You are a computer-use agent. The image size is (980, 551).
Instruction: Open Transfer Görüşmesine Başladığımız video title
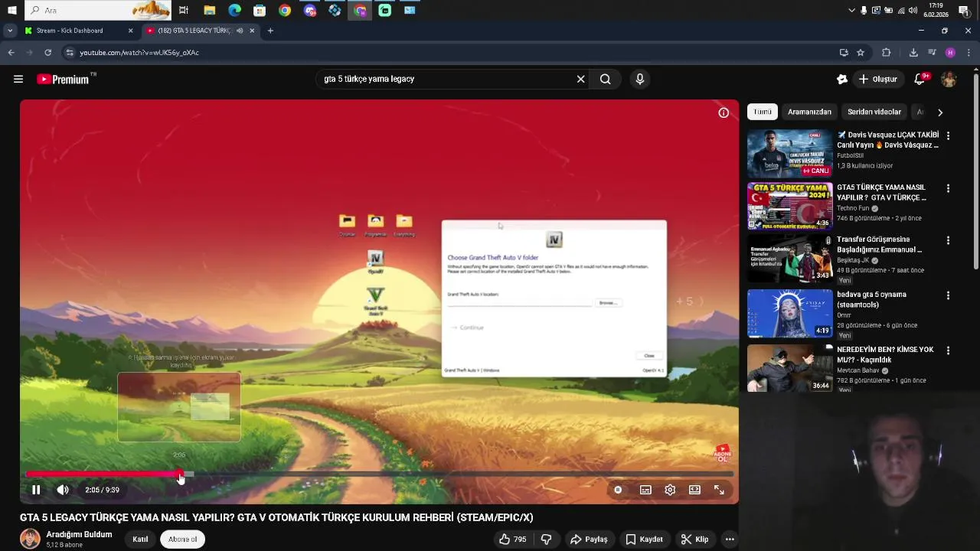880,244
